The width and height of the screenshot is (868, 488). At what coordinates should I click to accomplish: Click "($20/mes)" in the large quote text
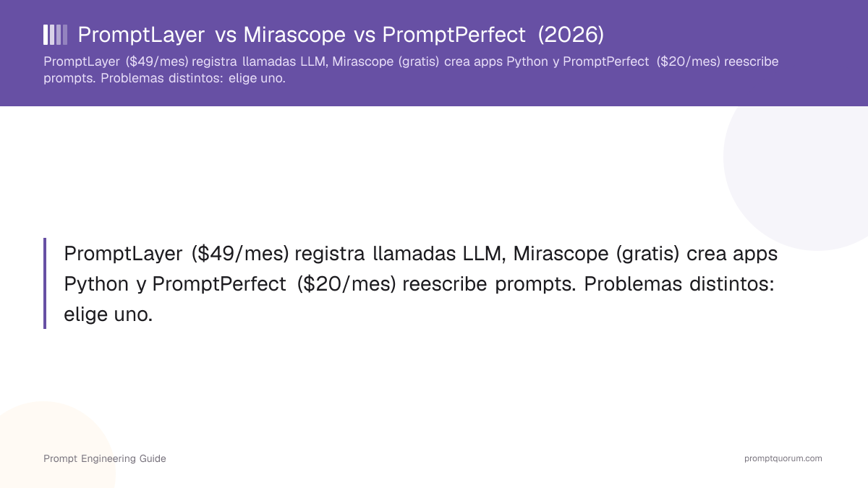click(347, 284)
